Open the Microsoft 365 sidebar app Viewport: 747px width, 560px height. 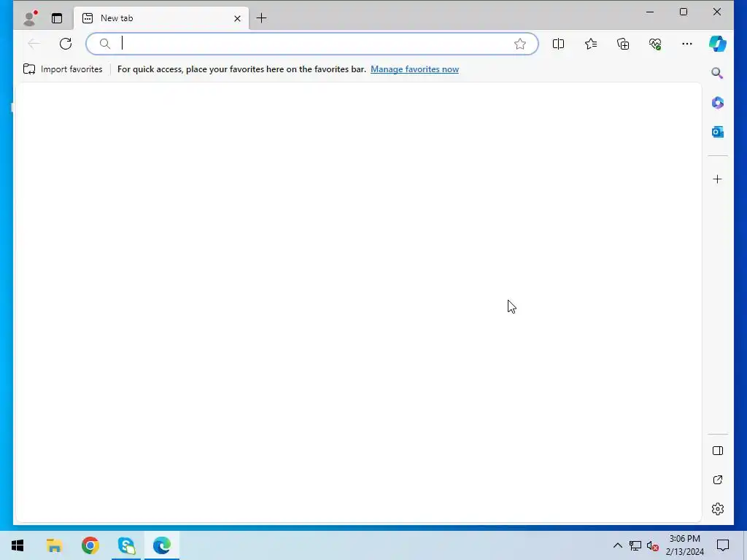(718, 102)
